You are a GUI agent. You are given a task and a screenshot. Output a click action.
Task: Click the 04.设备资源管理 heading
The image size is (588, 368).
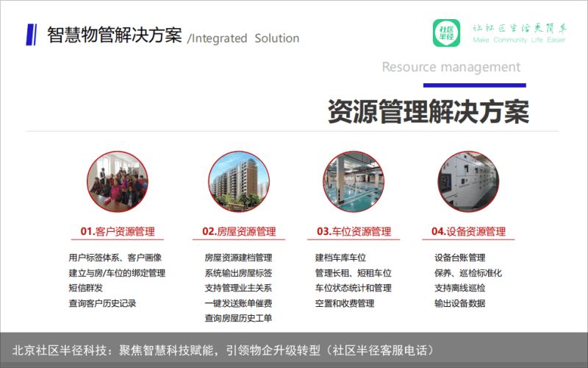click(x=468, y=231)
